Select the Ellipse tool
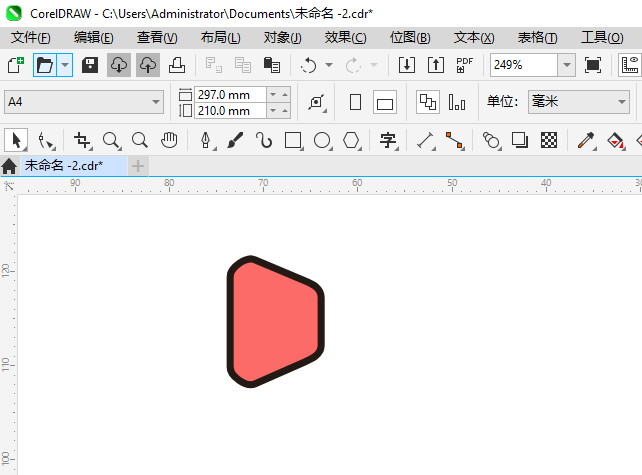642x475 pixels. [322, 140]
